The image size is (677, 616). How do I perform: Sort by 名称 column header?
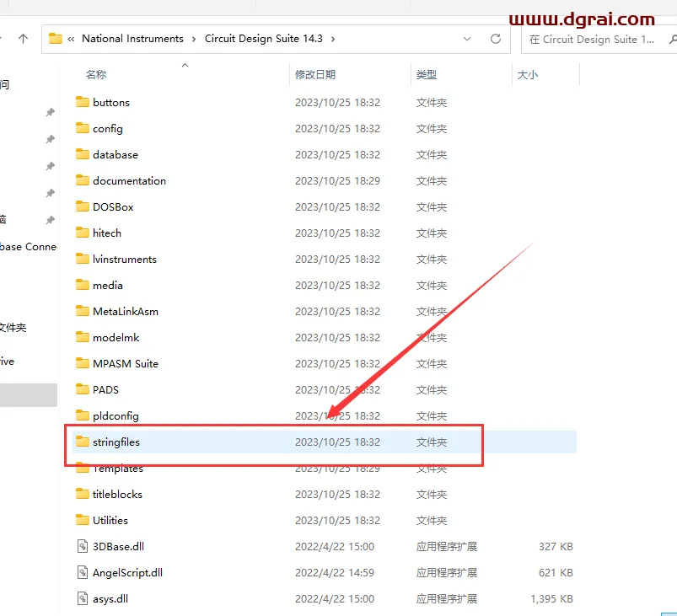coord(96,74)
